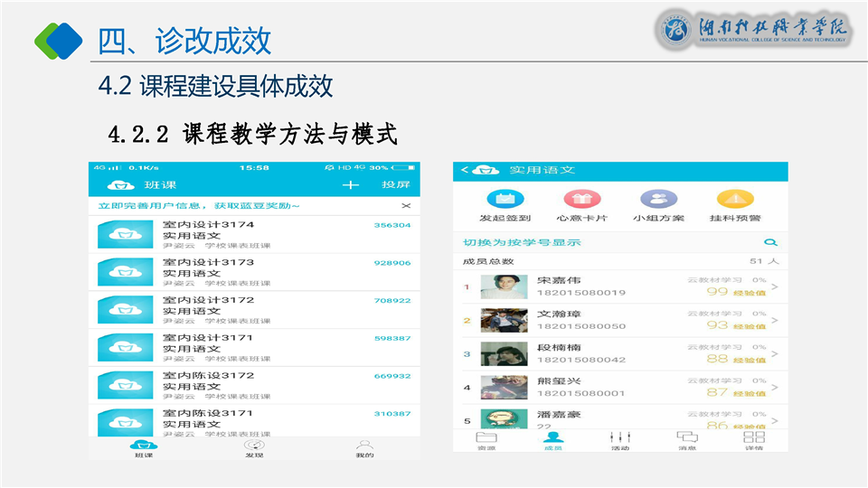Tap the 发起签到 check-in icon
The width and height of the screenshot is (868, 488).
(505, 199)
